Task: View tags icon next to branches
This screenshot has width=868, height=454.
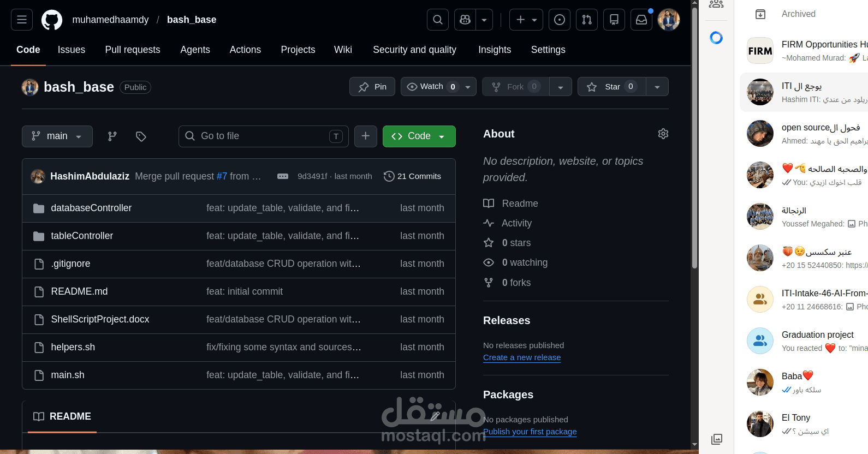Action: pyautogui.click(x=141, y=136)
